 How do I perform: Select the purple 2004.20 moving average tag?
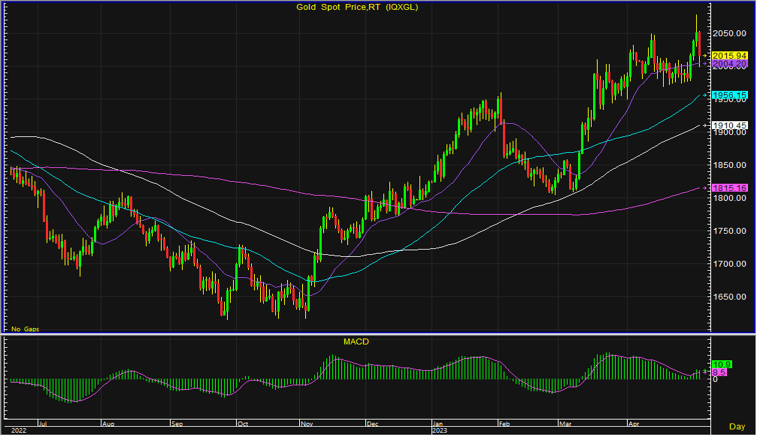click(x=727, y=64)
